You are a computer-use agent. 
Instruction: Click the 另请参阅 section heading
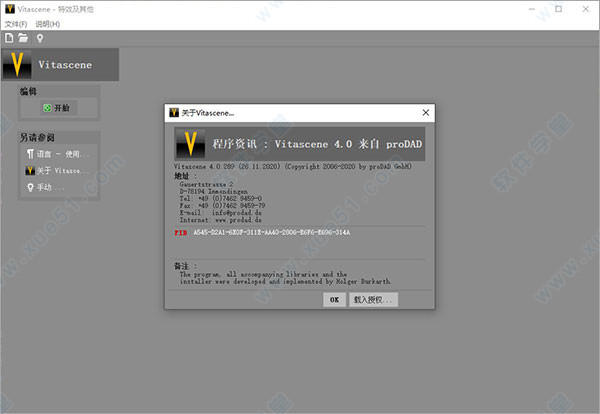tap(37, 137)
